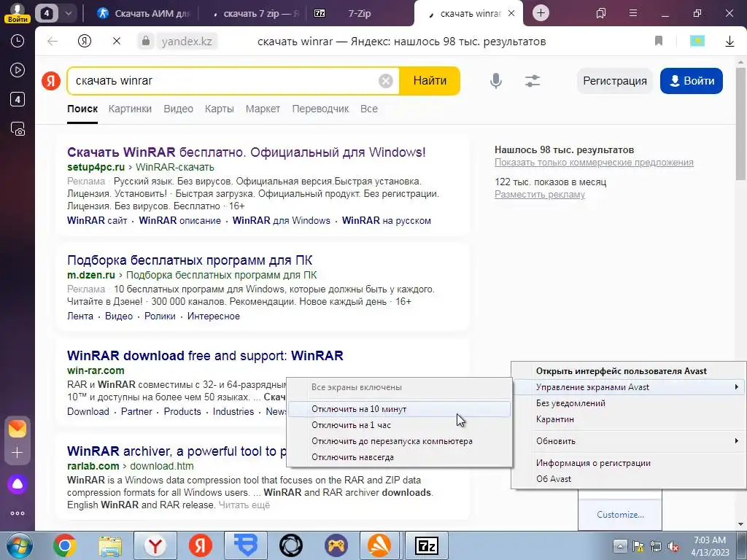This screenshot has width=747, height=560.
Task: Click the blue Войти button
Action: point(692,81)
